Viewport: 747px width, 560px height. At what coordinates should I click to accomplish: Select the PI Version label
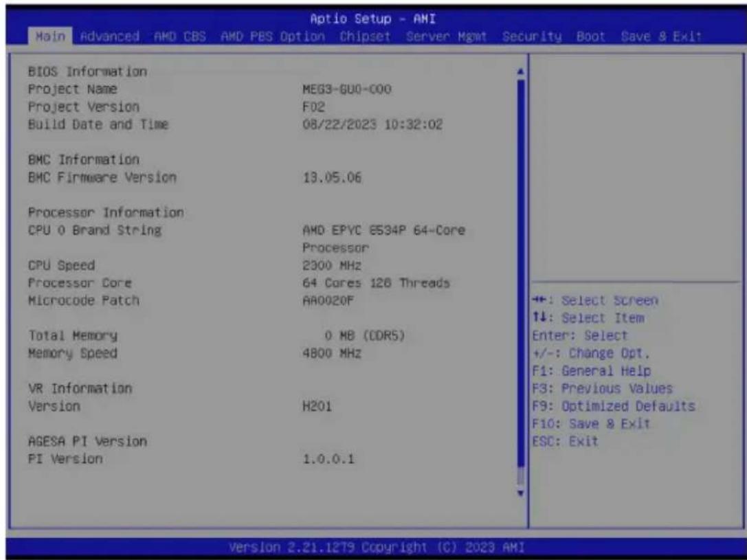pos(65,459)
